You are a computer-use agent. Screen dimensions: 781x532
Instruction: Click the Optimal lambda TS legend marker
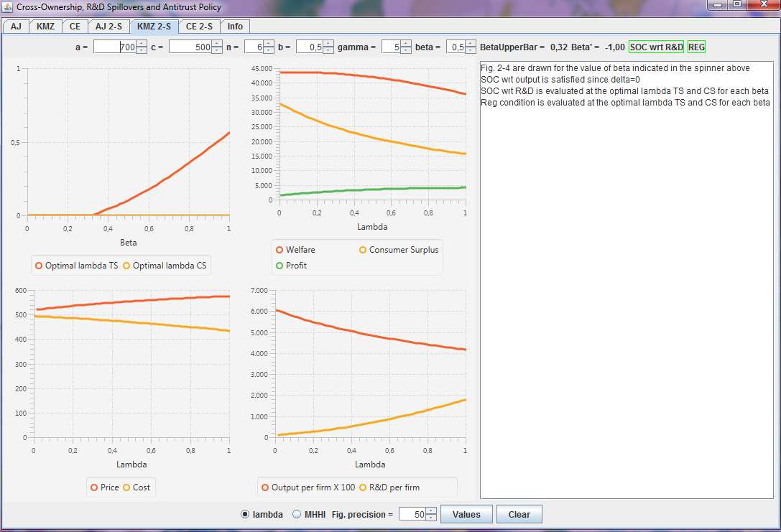[39, 266]
